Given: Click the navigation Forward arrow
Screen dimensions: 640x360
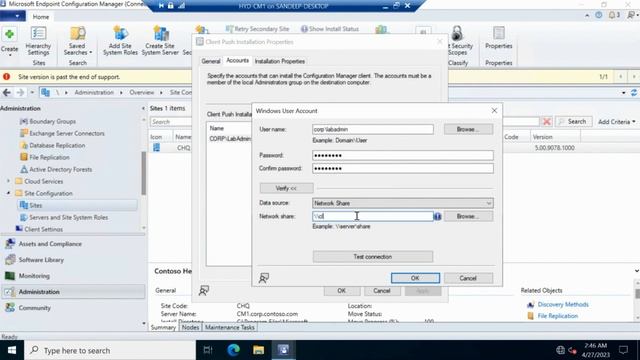Looking at the screenshot, I should click(x=20, y=93).
